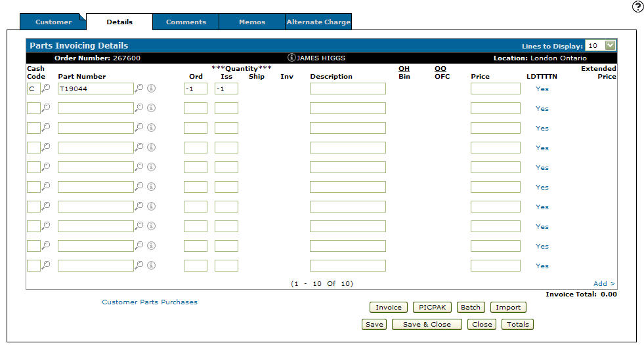This screenshot has width=644, height=345.
Task: Open part number search in third row
Action: click(x=139, y=127)
